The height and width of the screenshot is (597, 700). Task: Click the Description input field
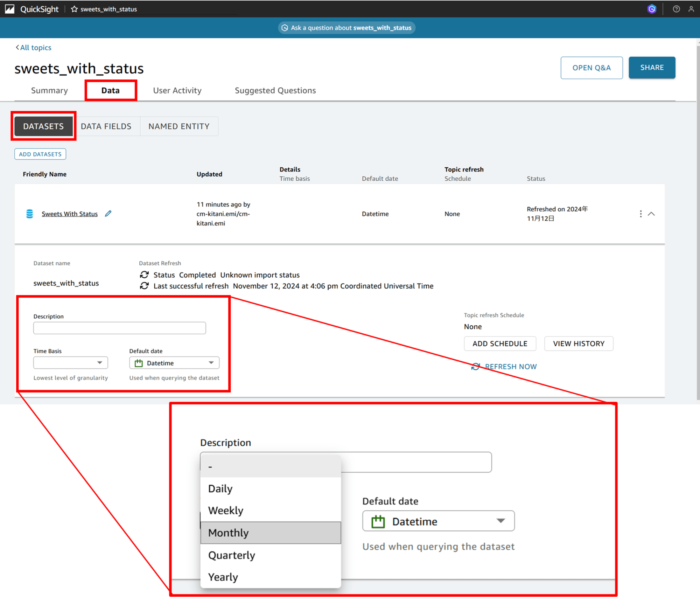120,328
